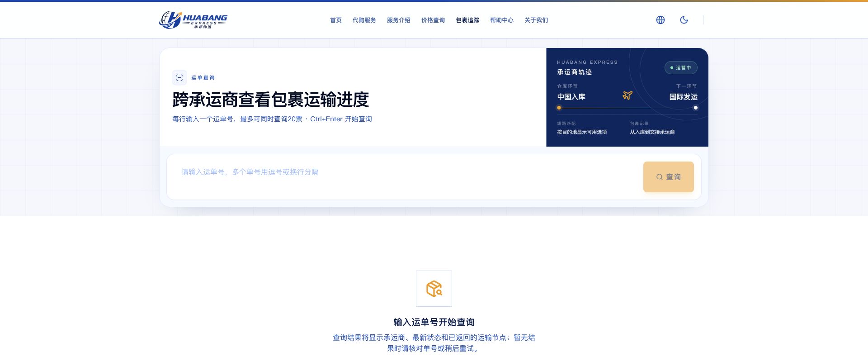Click the 输入运单号开始查询 heading

pyautogui.click(x=434, y=322)
